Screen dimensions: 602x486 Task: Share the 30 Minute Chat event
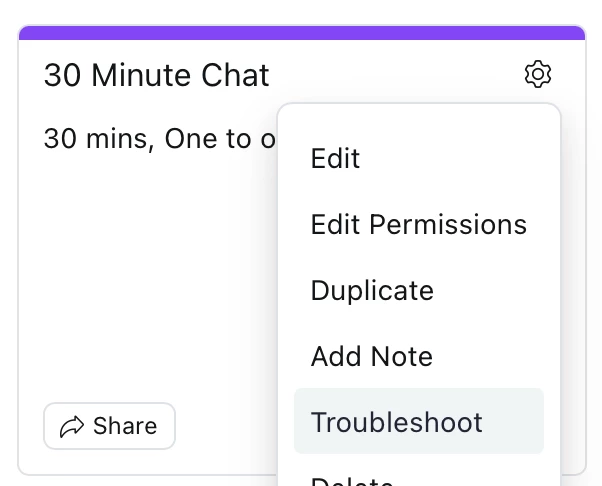[x=109, y=426]
